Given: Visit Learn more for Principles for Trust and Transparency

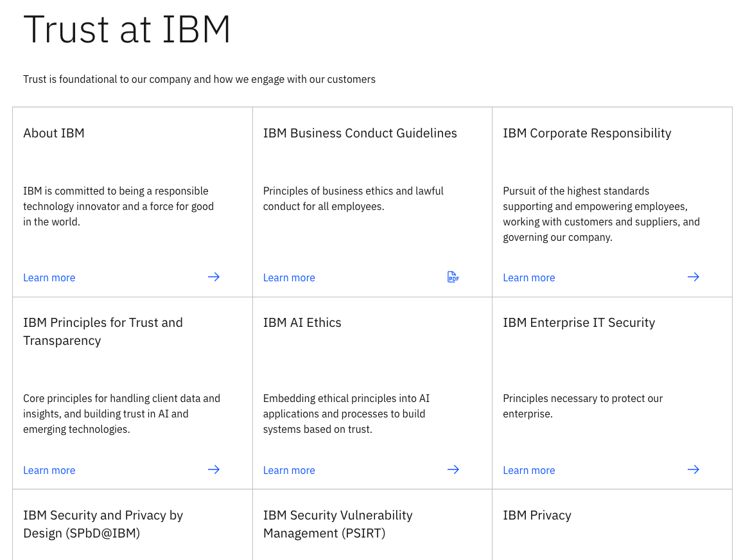Looking at the screenshot, I should pyautogui.click(x=49, y=471).
